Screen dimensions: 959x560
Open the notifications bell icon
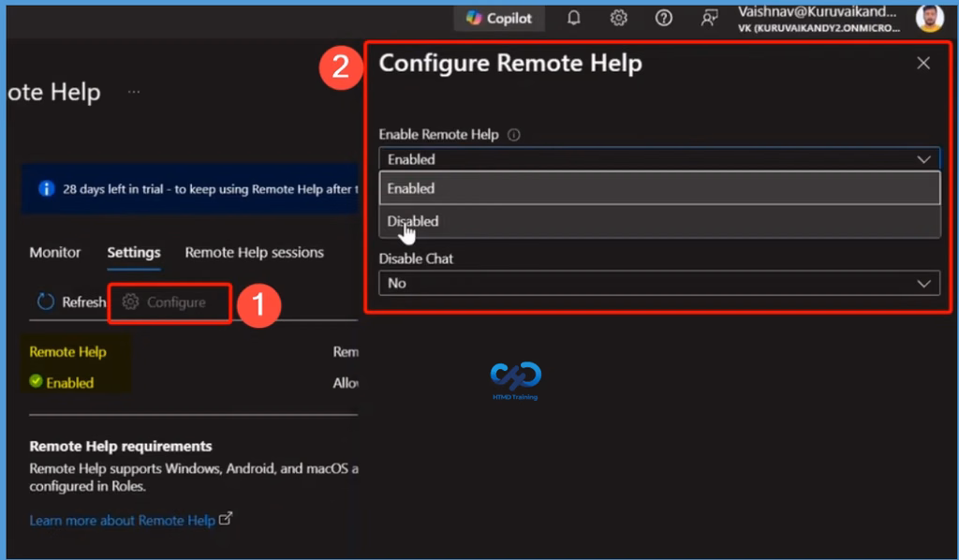574,19
